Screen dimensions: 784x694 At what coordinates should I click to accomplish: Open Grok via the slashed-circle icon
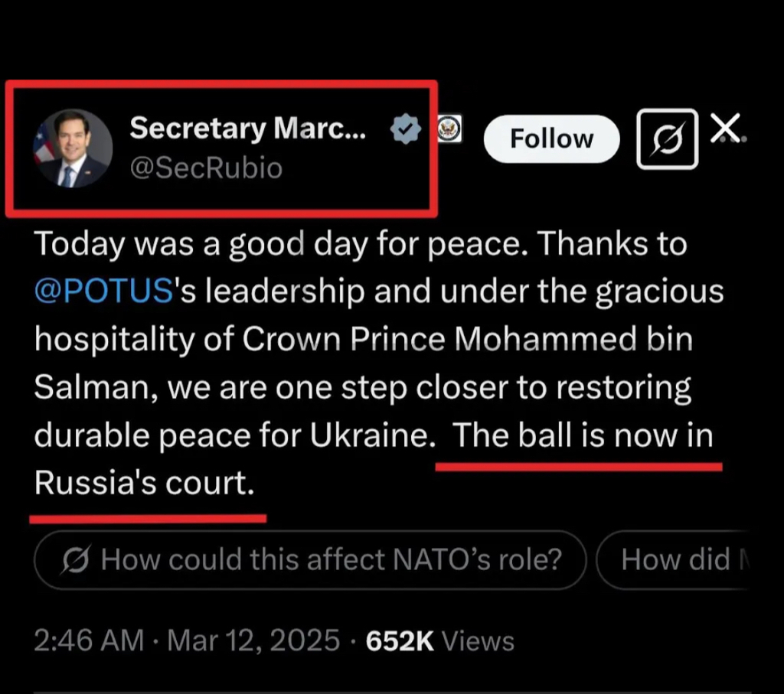click(667, 138)
